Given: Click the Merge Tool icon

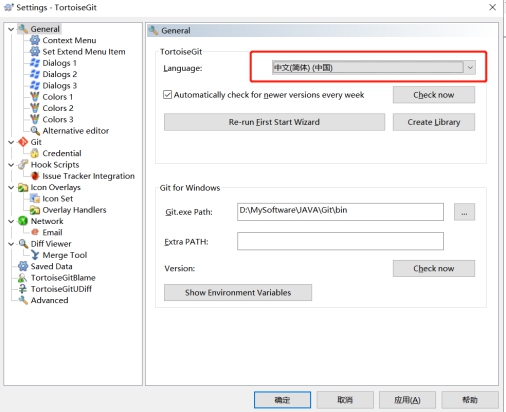Looking at the screenshot, I should tap(35, 255).
